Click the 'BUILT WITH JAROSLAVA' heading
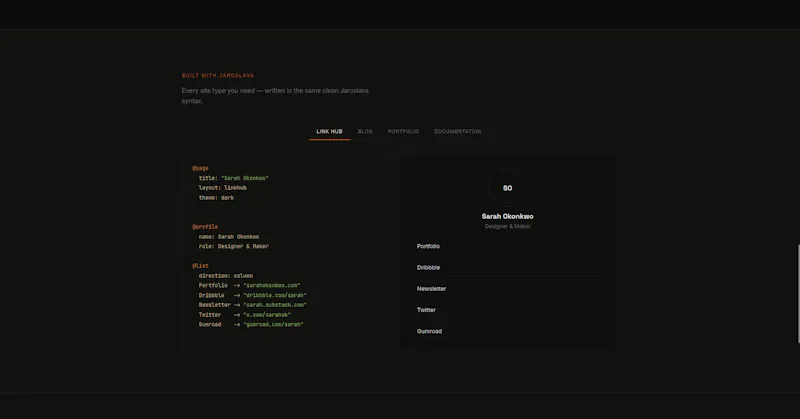 (218, 76)
